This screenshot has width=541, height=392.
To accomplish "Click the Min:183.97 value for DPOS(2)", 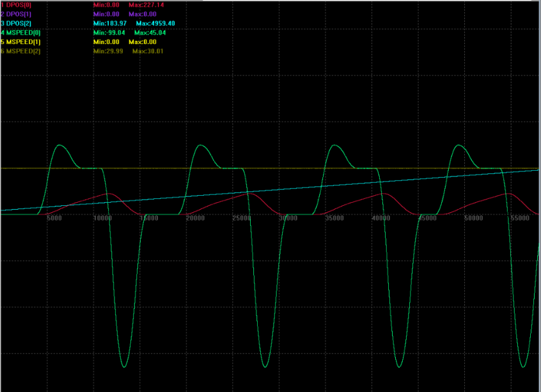I will click(111, 23).
